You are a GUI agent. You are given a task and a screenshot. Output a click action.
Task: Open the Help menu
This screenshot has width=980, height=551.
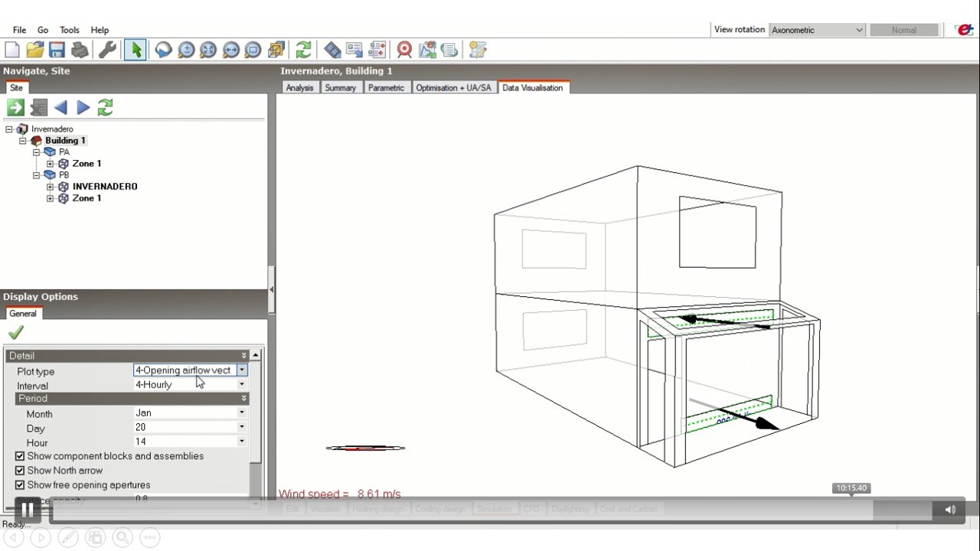(100, 31)
